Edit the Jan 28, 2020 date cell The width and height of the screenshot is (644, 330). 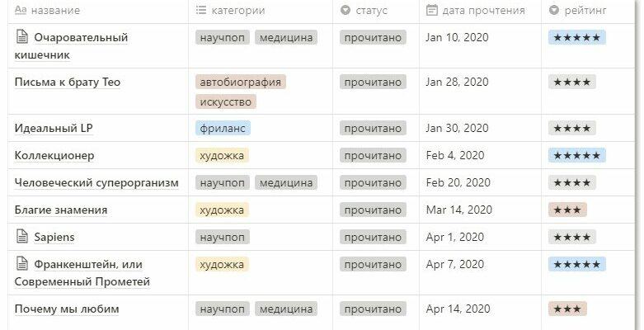coord(480,92)
